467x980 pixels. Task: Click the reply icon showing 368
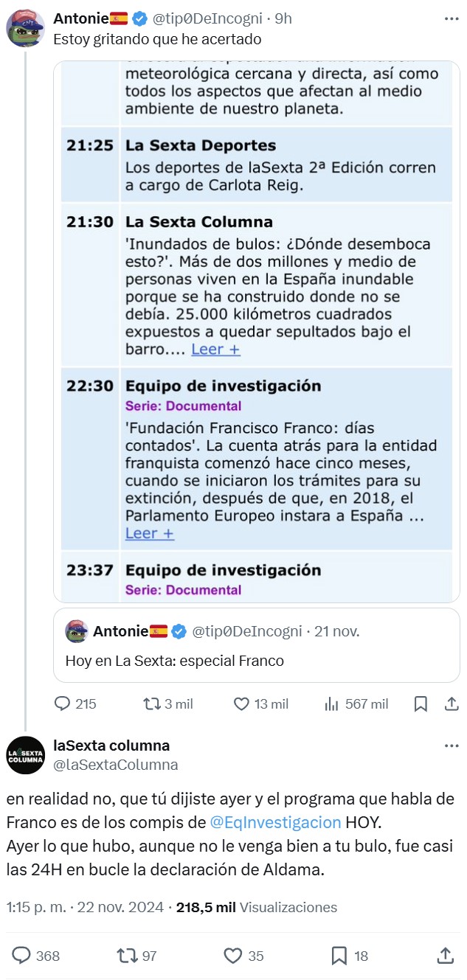point(21,956)
